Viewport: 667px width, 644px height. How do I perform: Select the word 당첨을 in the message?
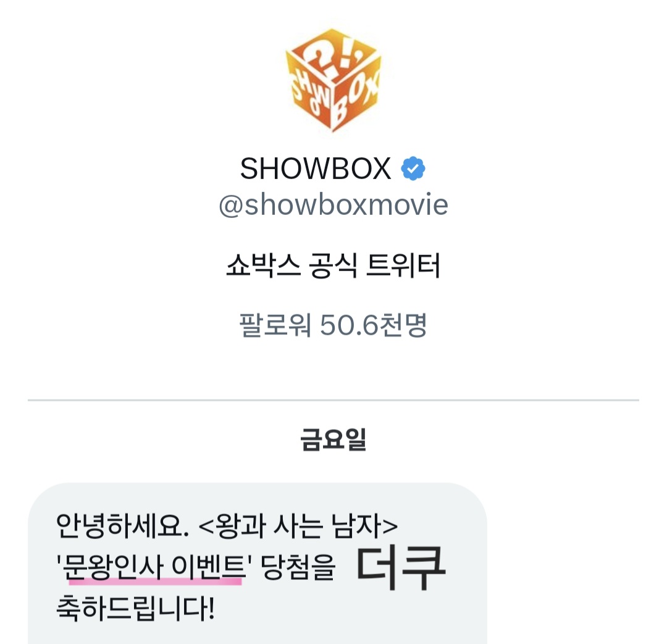point(298,567)
